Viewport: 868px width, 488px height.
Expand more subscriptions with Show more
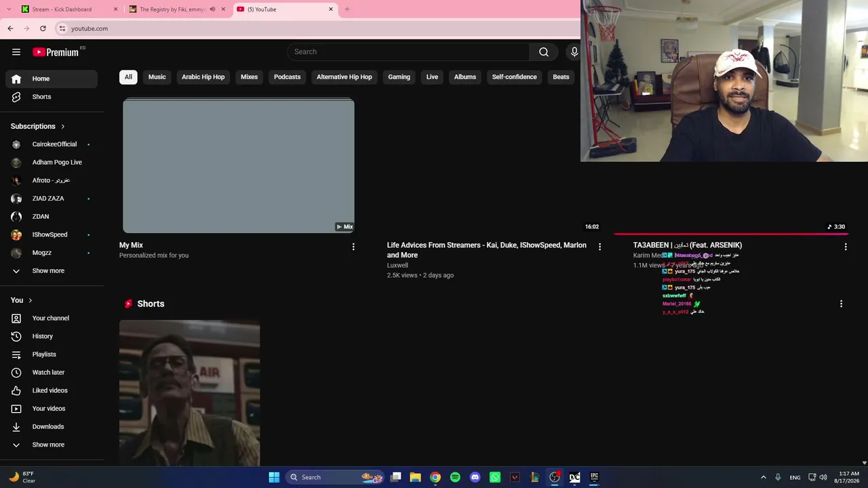click(x=52, y=271)
